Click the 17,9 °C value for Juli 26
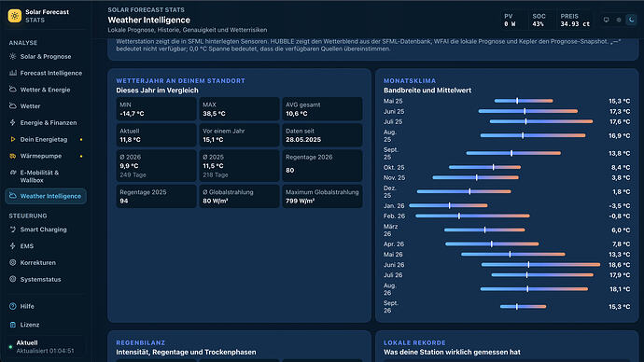 pyautogui.click(x=620, y=275)
